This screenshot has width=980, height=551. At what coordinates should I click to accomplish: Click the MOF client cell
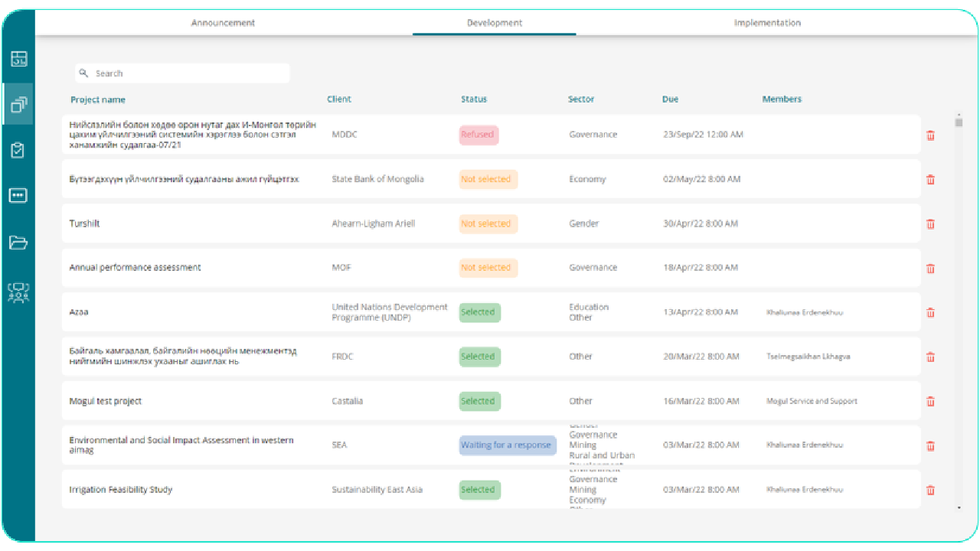tap(341, 268)
